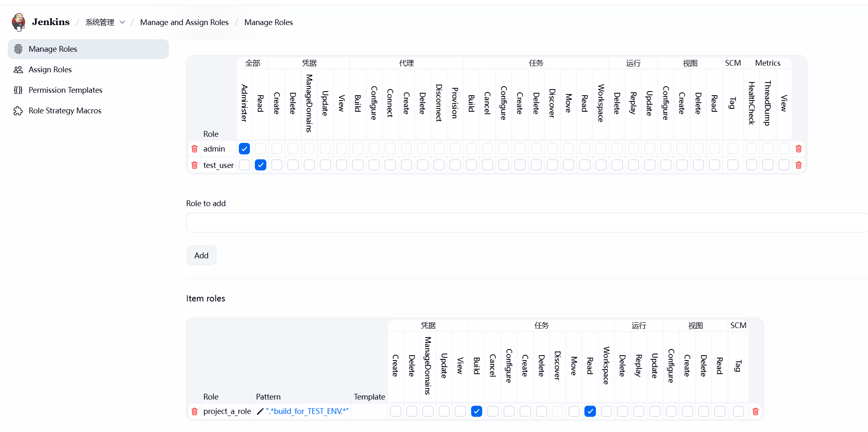Uncheck job Build checkbox for project_a_role
868x432 pixels.
[476, 411]
